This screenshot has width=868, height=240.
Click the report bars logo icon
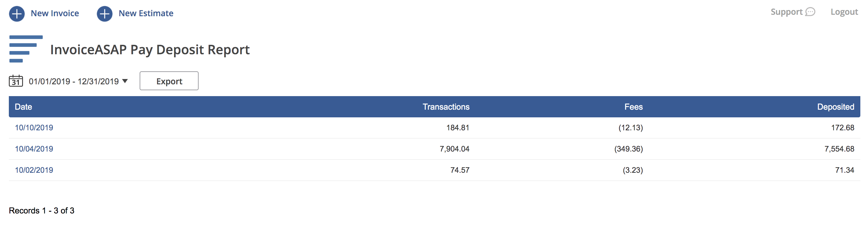[x=26, y=49]
